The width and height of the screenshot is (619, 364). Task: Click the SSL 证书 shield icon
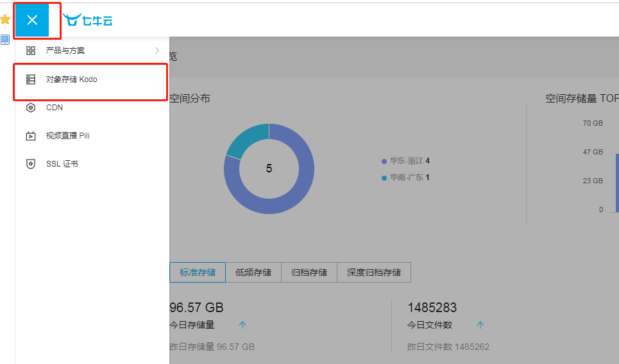pos(31,164)
